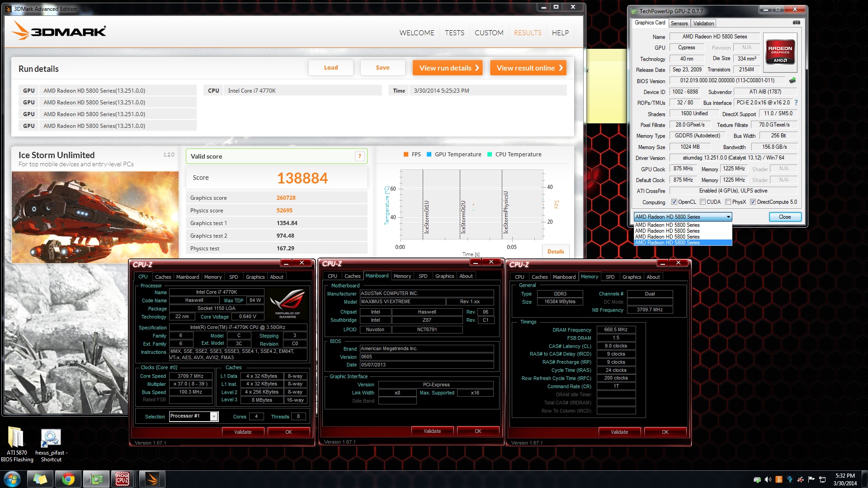Image resolution: width=868 pixels, height=488 pixels.
Task: Click the ROG logo in CPU-Z
Action: 287,303
